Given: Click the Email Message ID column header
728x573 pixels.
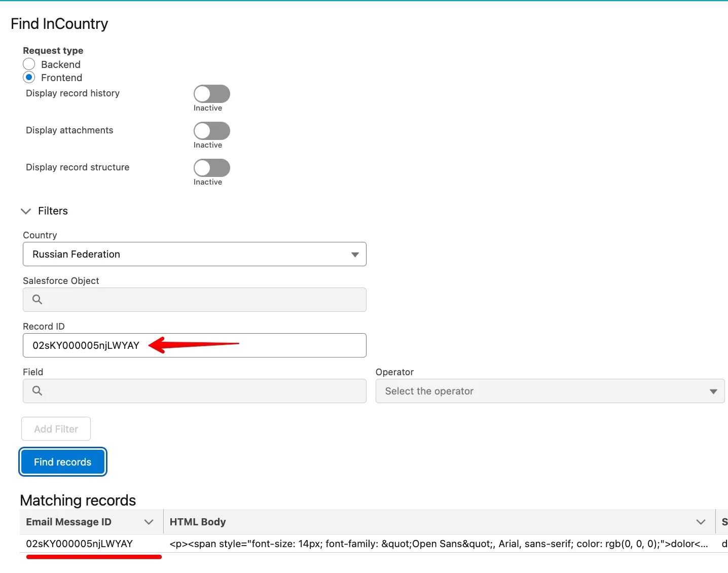Looking at the screenshot, I should (69, 522).
